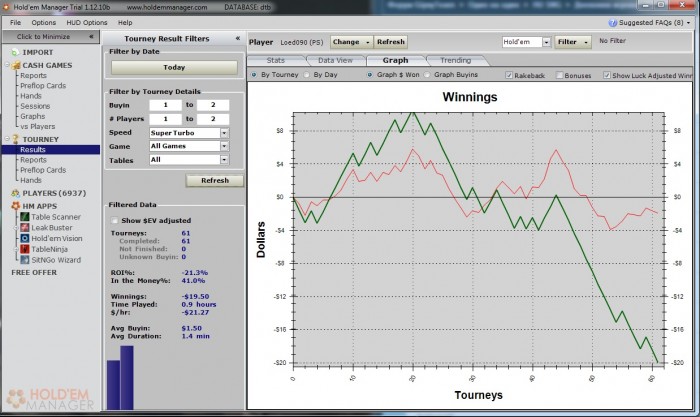Viewport: 700px width, 417px height.
Task: Toggle Show Luck Adjusted Winnings checkbox
Action: 607,75
